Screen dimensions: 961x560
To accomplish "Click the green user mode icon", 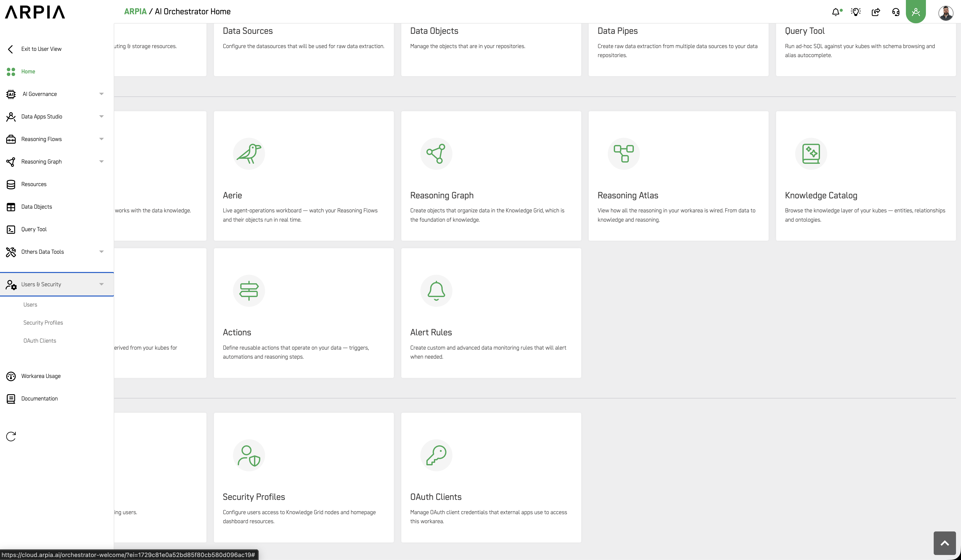I will click(916, 12).
